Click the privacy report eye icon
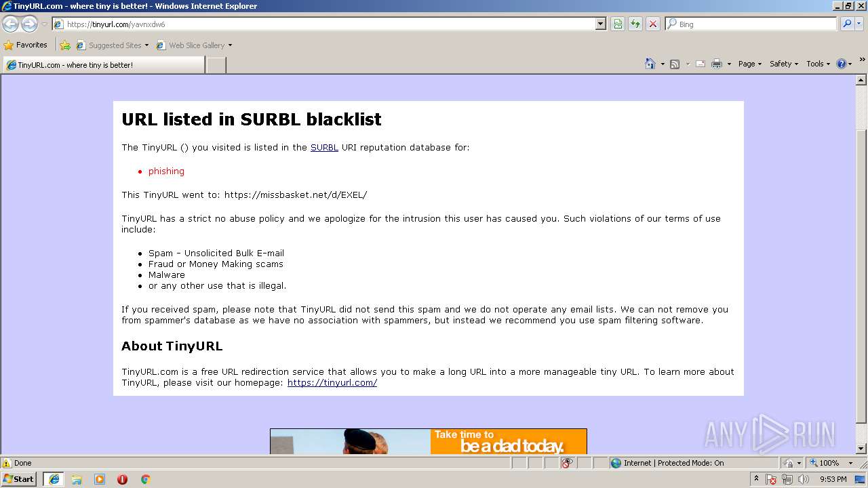The image size is (868, 488). 567,463
